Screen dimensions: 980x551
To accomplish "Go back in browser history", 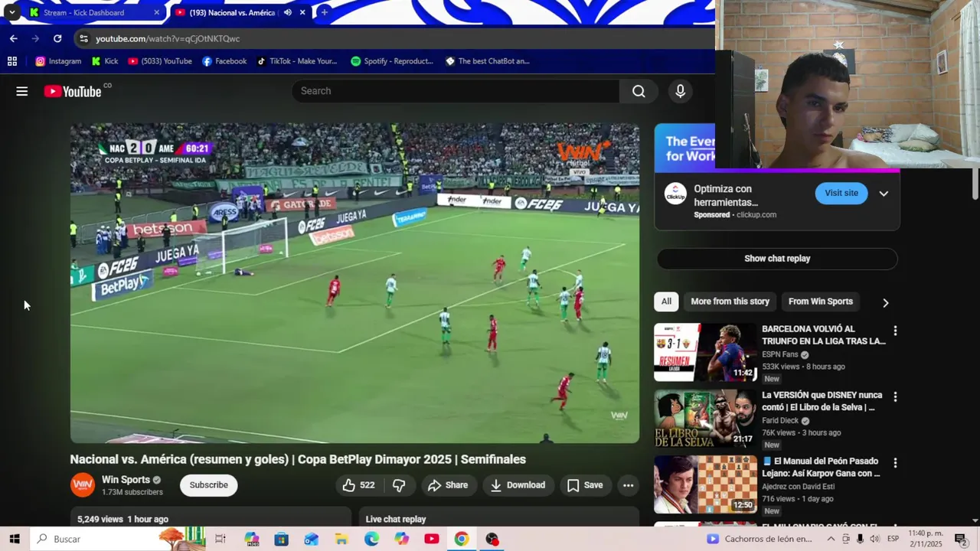I will (13, 38).
